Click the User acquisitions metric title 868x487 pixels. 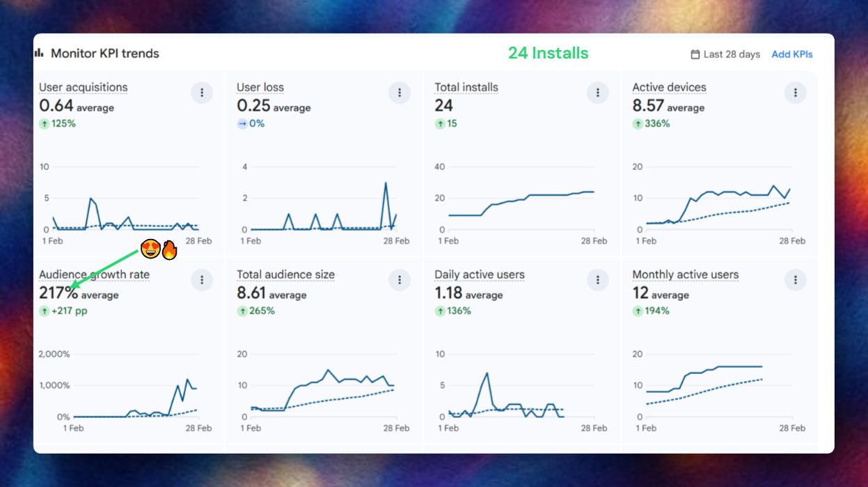tap(83, 87)
